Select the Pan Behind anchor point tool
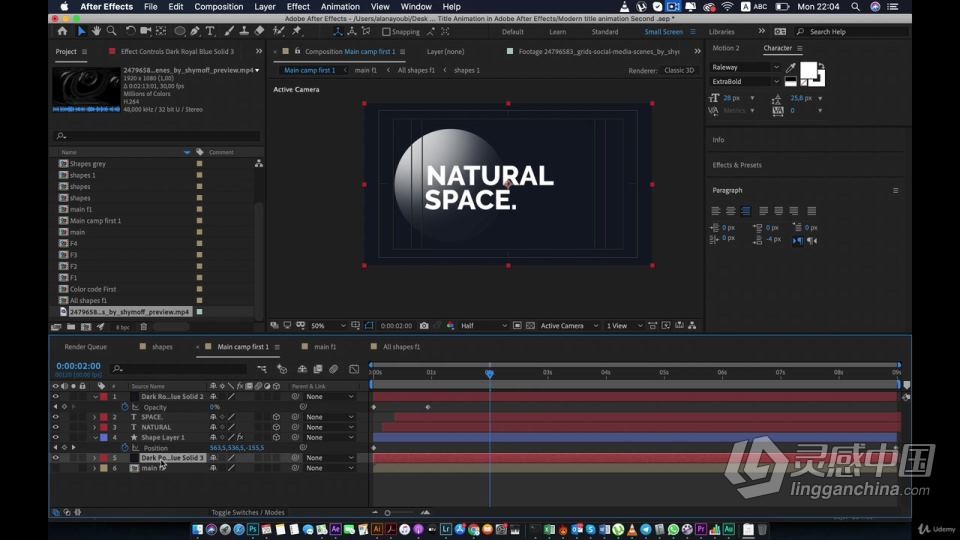960x540 pixels. 161,31
